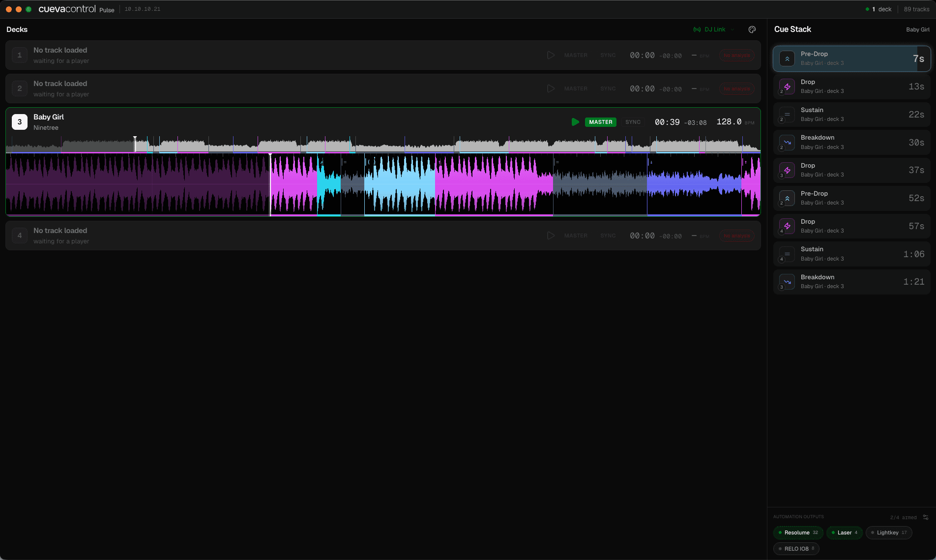
Task: Arm the RELO IO8 automation output
Action: tap(796, 549)
